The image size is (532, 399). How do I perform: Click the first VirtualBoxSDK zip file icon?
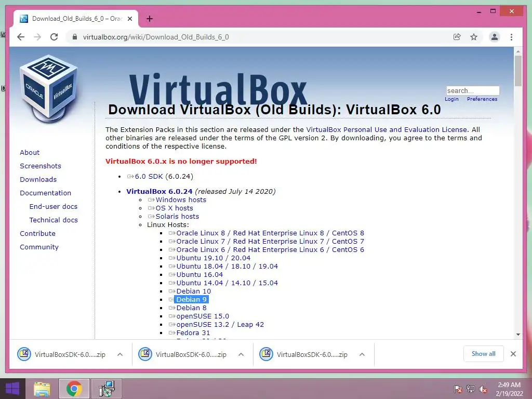[24, 354]
